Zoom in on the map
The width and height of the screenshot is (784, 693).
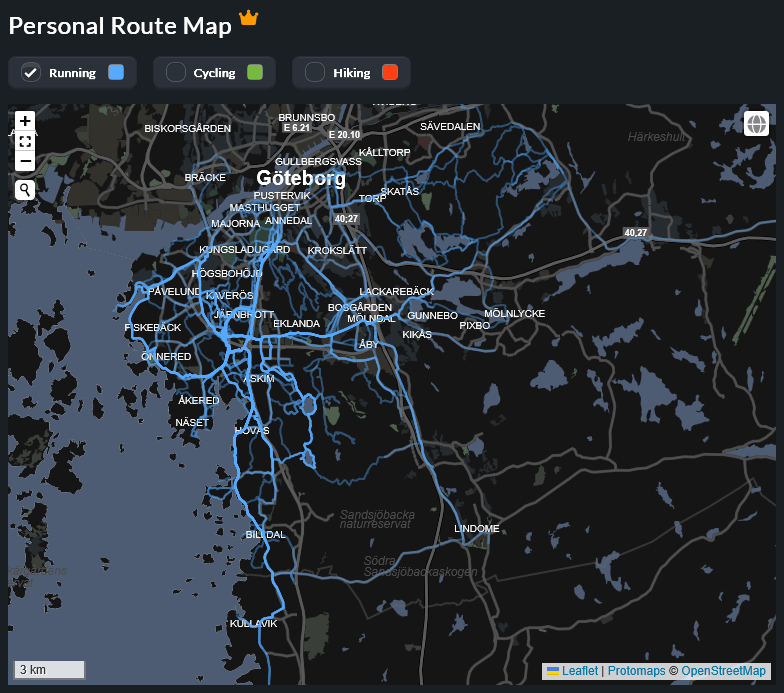(25, 121)
